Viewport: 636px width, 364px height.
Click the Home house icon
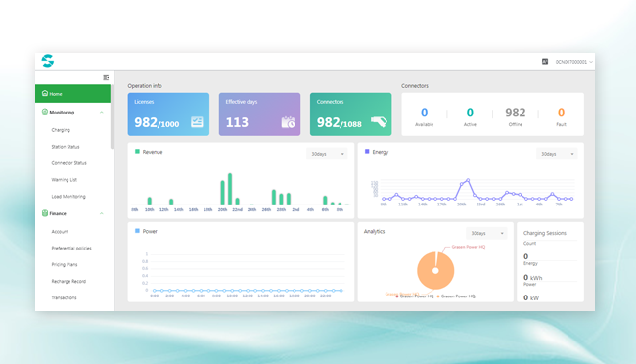click(x=45, y=93)
